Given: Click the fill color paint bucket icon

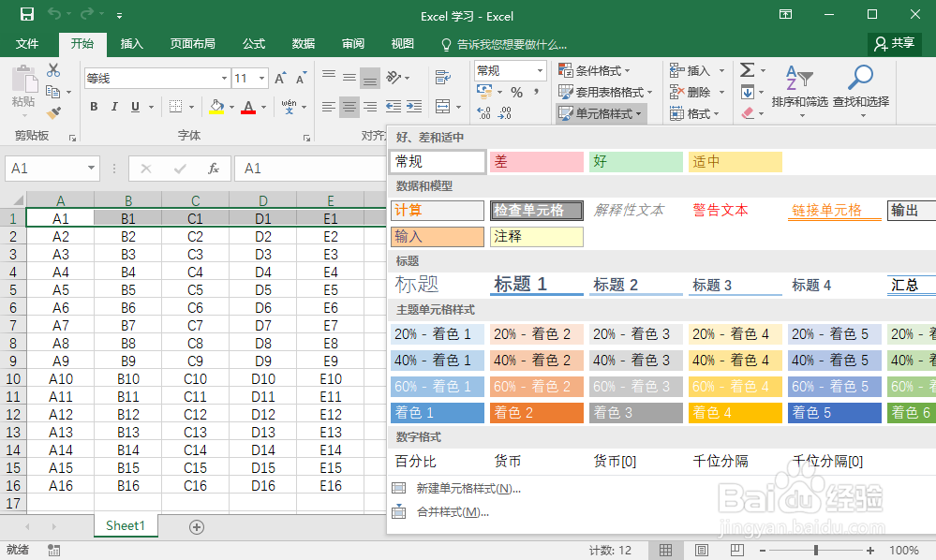Looking at the screenshot, I should [x=216, y=107].
